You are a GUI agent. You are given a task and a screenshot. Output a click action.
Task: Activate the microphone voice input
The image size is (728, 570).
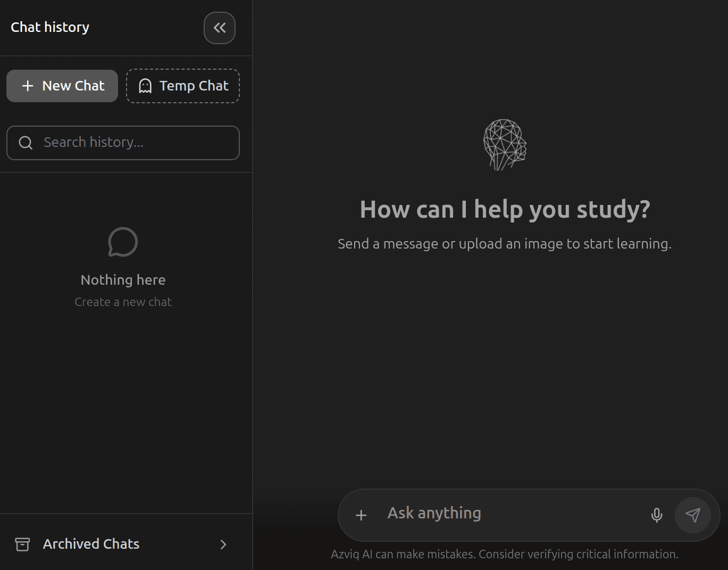(657, 515)
